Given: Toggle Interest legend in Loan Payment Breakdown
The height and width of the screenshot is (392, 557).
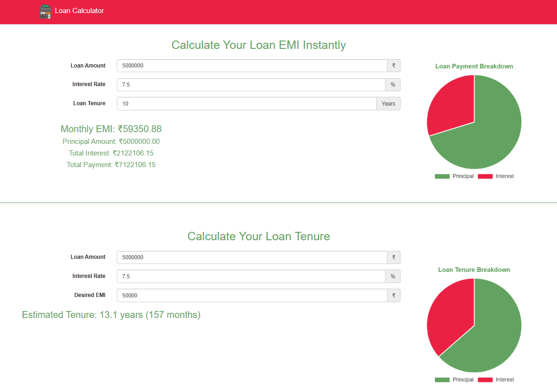Looking at the screenshot, I should 496,176.
